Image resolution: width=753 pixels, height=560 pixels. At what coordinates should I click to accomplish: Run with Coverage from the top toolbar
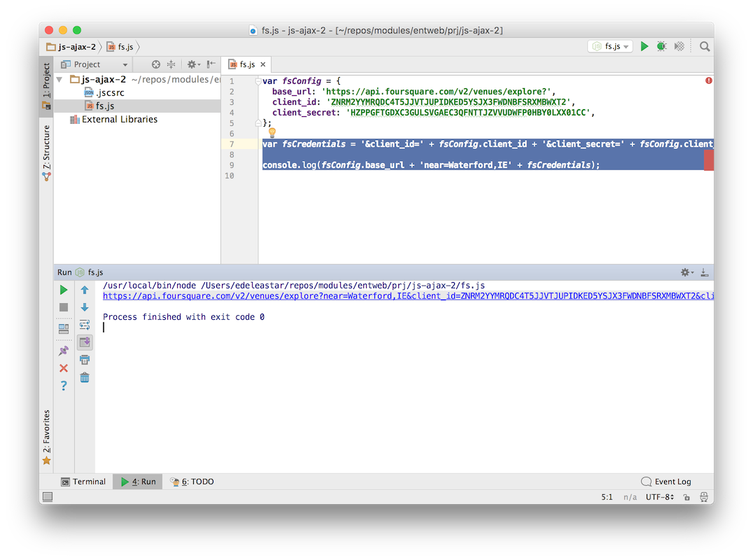pos(679,46)
